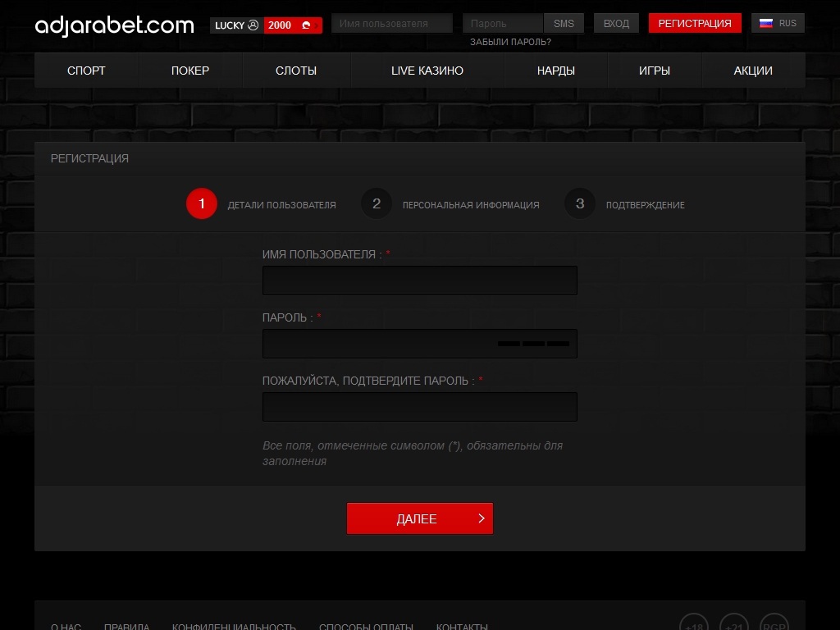Click the red Регистрация header button
This screenshot has width=840, height=630.
click(x=695, y=23)
